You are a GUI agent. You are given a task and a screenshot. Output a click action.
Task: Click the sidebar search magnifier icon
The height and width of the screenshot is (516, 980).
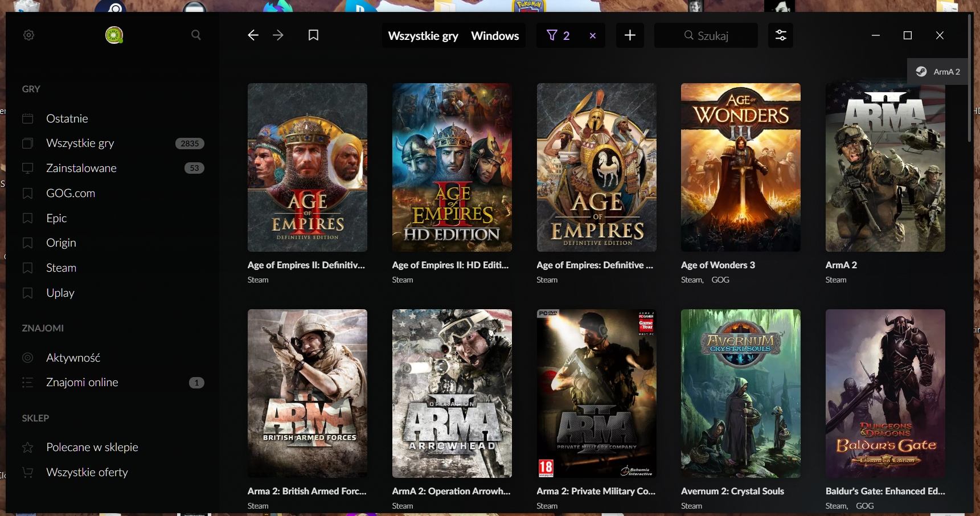click(196, 35)
